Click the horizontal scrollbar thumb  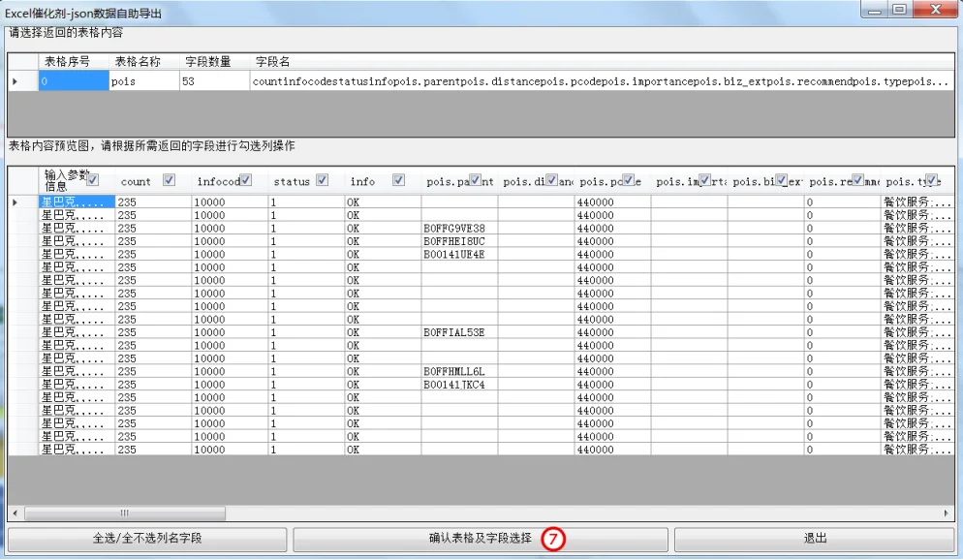125,513
